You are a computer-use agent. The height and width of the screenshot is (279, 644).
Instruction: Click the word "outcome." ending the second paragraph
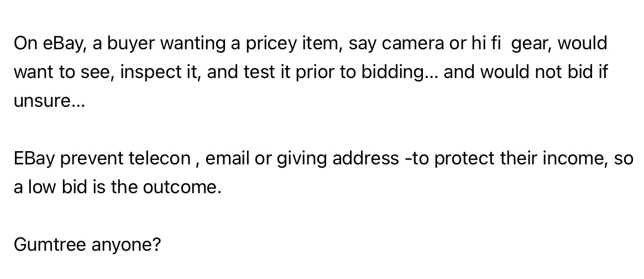(182, 188)
